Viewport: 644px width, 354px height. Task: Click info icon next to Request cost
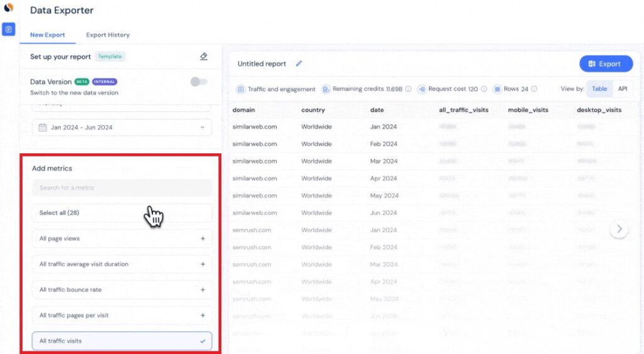coord(484,89)
